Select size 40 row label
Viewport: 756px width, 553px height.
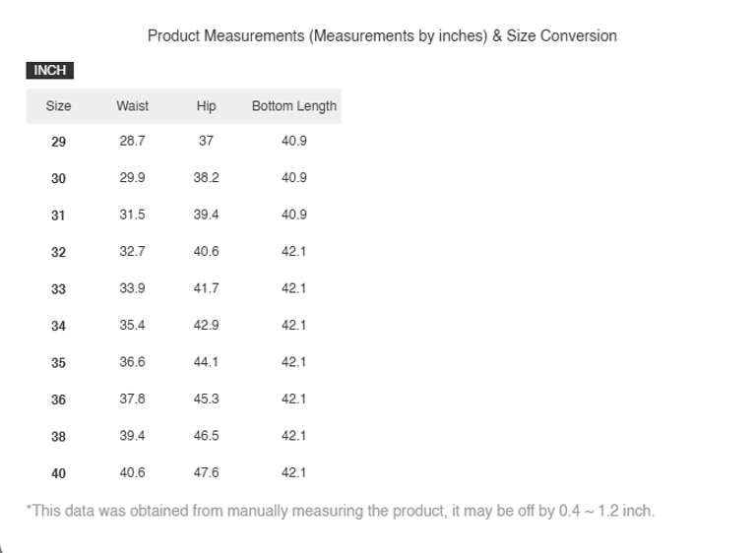[x=58, y=473]
